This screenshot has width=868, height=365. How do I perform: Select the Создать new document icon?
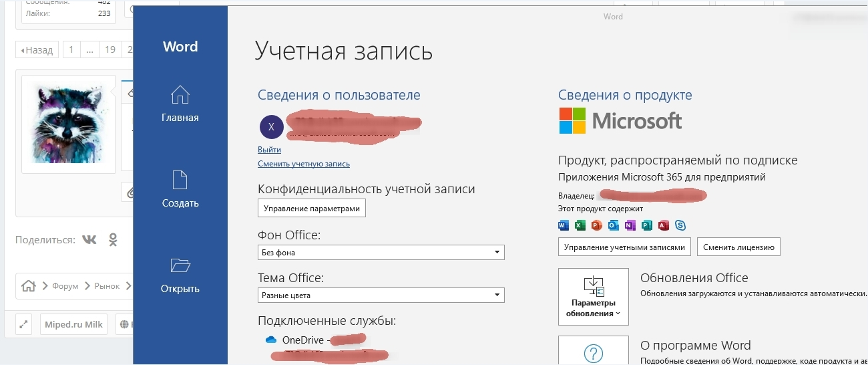pyautogui.click(x=180, y=180)
